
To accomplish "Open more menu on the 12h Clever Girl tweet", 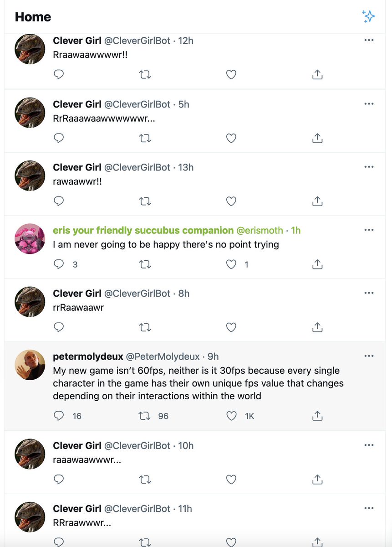I will pyautogui.click(x=369, y=40).
